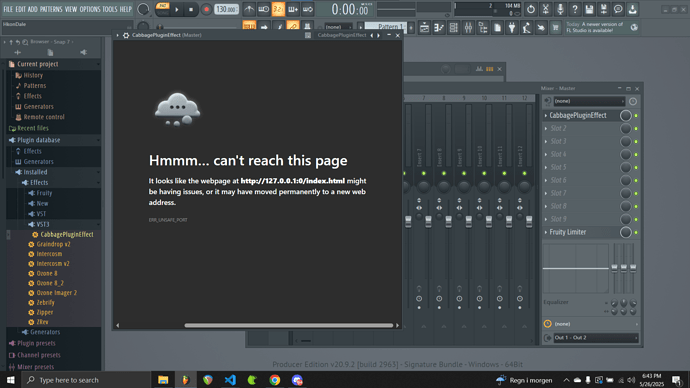Click the red Record button
690x388 pixels.
206,9
